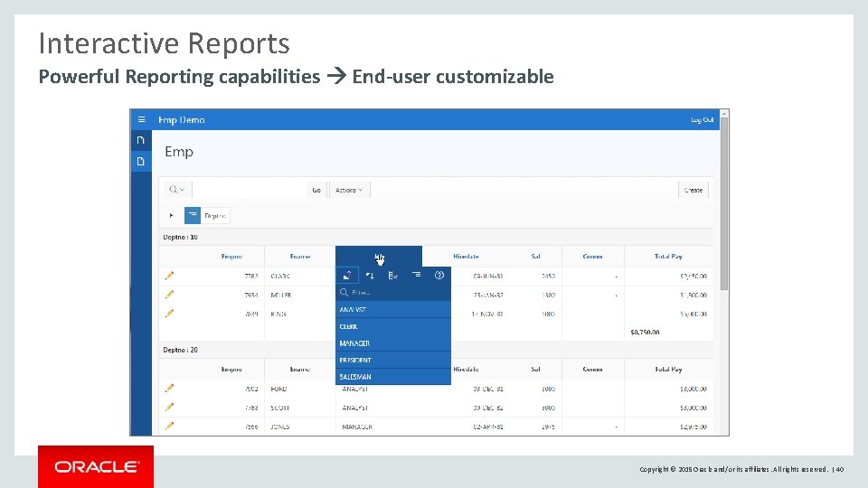Click the Create button
The height and width of the screenshot is (488, 868).
693,190
